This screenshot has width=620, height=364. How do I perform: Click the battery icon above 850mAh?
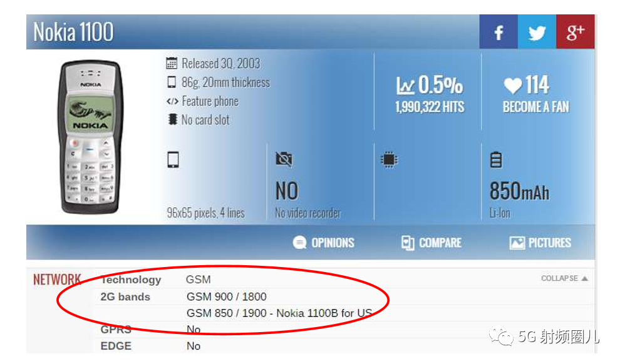[x=496, y=160]
